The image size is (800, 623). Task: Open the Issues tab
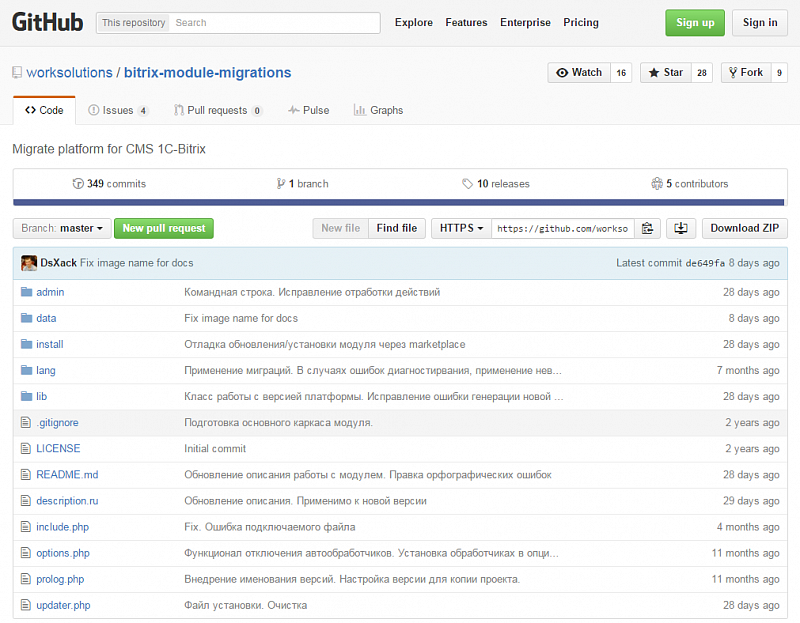(117, 110)
